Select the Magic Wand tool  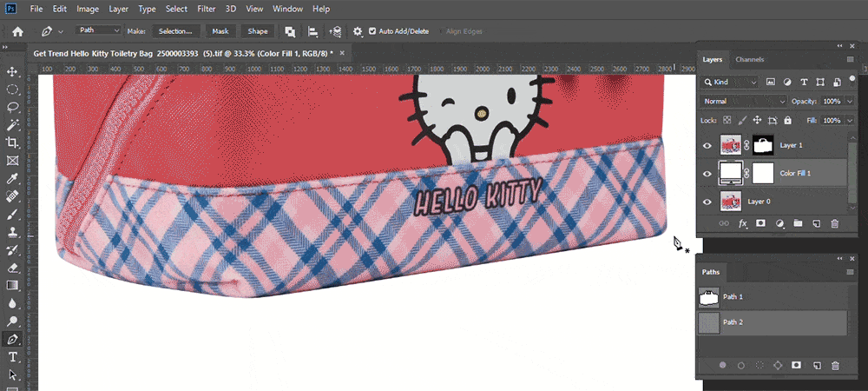point(12,125)
